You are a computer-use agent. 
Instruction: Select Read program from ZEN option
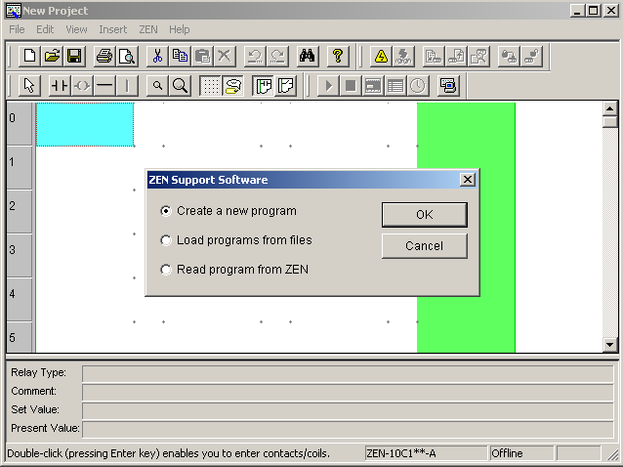tap(234, 269)
